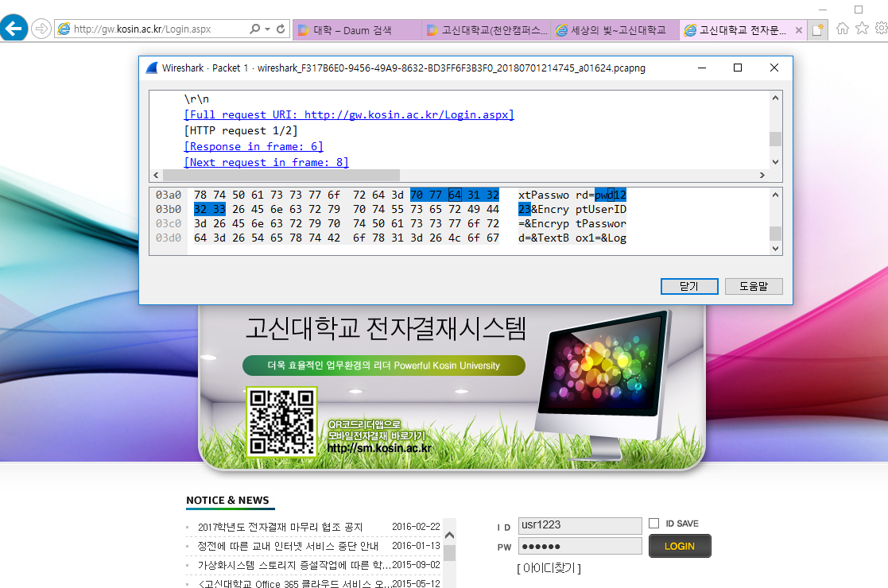888x588 pixels.
Task: Follow the 'Next request in frame: 8' link
Action: [x=266, y=162]
